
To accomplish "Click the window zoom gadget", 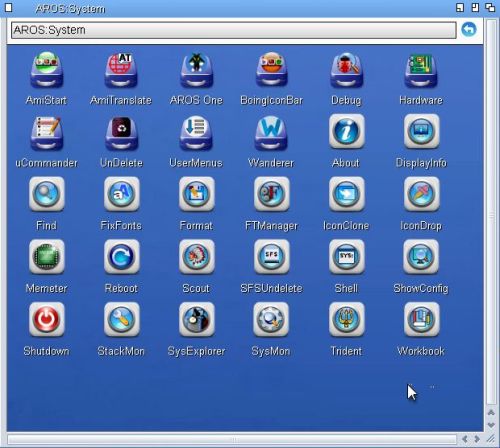I will [x=475, y=8].
